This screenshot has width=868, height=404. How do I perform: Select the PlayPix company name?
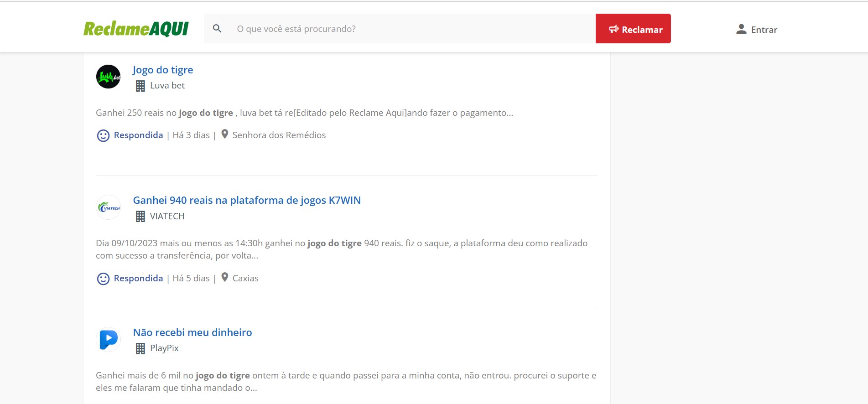(x=164, y=348)
